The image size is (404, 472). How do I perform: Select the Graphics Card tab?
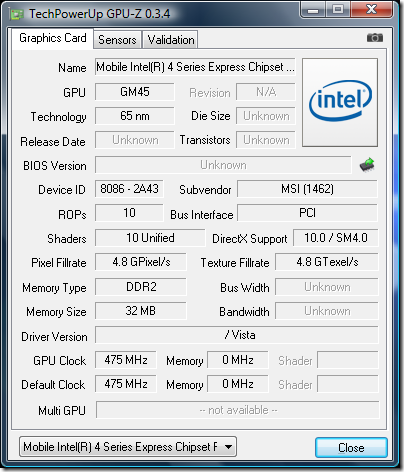point(53,38)
